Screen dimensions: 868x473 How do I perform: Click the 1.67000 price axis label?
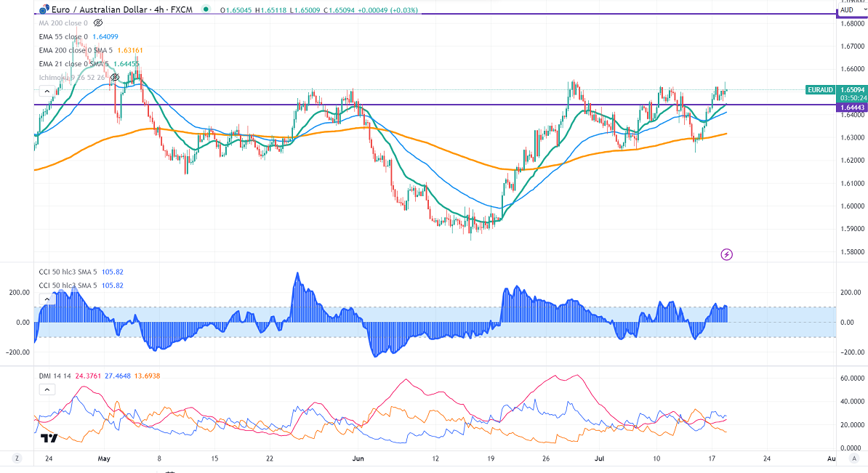853,47
